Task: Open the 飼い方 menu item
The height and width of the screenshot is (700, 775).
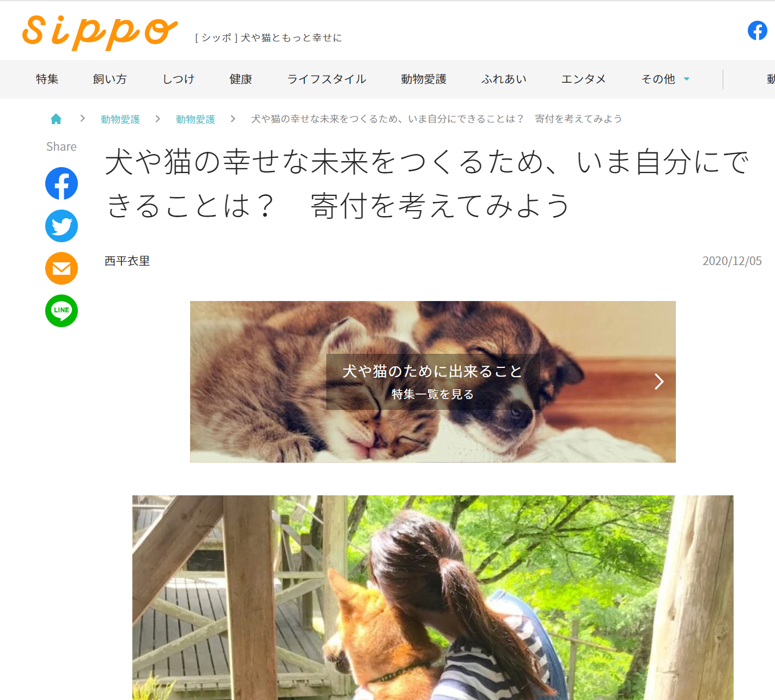Action: point(109,79)
